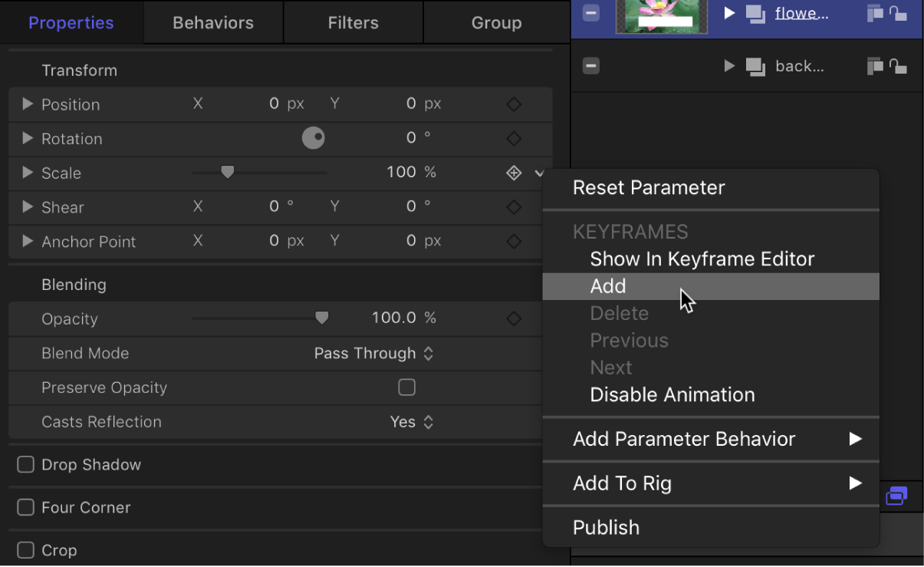This screenshot has height=567, width=924.
Task: Click the flower image thumbnail
Action: click(661, 16)
